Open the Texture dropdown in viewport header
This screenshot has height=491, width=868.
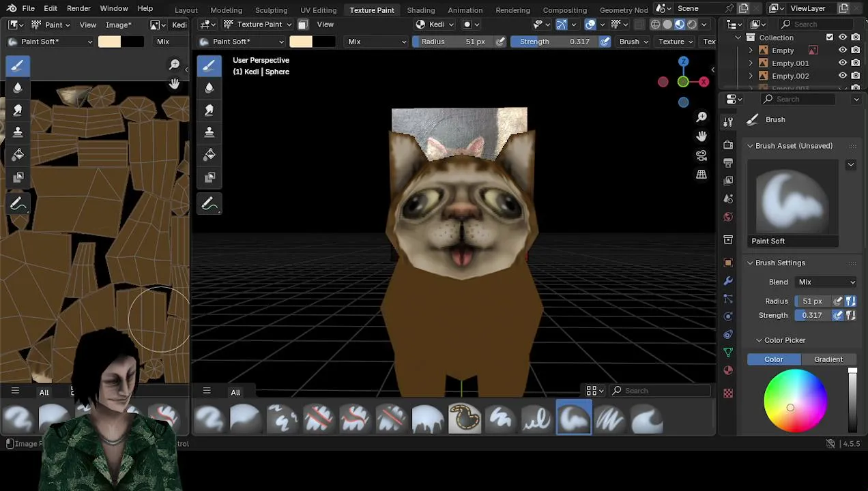(x=676, y=42)
